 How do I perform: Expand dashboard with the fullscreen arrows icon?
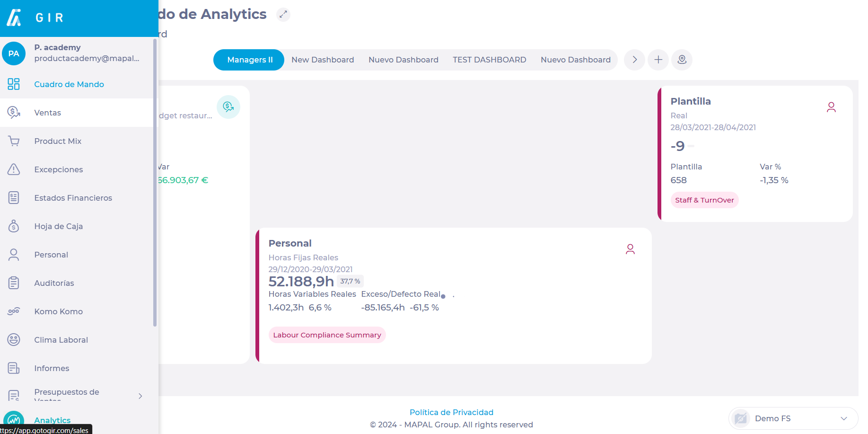(x=283, y=15)
